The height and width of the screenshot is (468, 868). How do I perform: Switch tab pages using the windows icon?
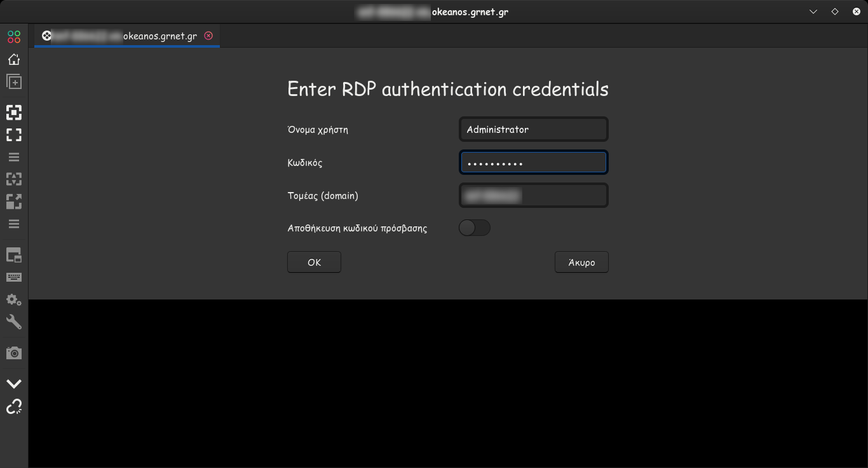(x=14, y=255)
